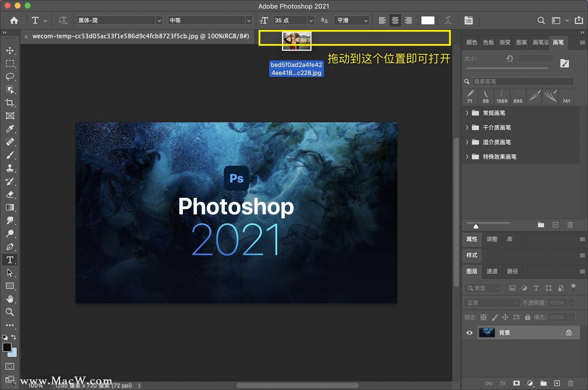The width and height of the screenshot is (588, 390).
Task: Create new layer button
Action: 557,383
